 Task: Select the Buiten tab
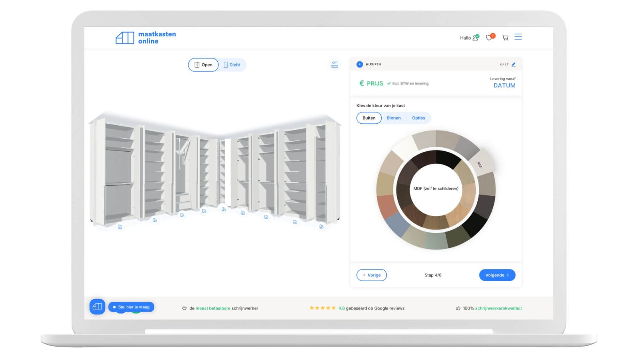point(369,118)
